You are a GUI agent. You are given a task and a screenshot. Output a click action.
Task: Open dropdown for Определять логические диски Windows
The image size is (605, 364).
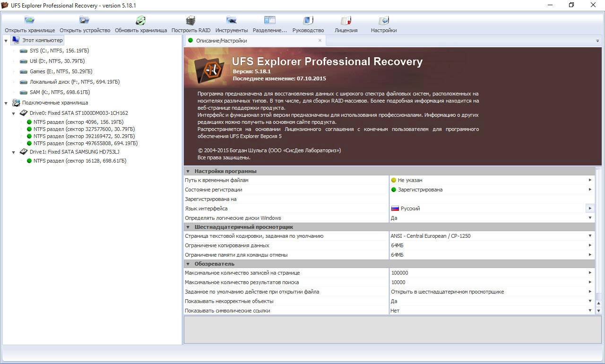coord(590,218)
